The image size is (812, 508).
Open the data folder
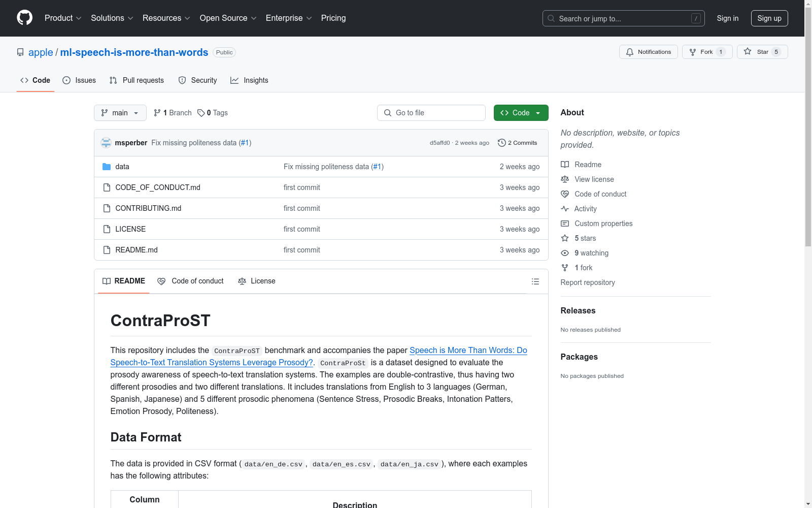click(122, 167)
